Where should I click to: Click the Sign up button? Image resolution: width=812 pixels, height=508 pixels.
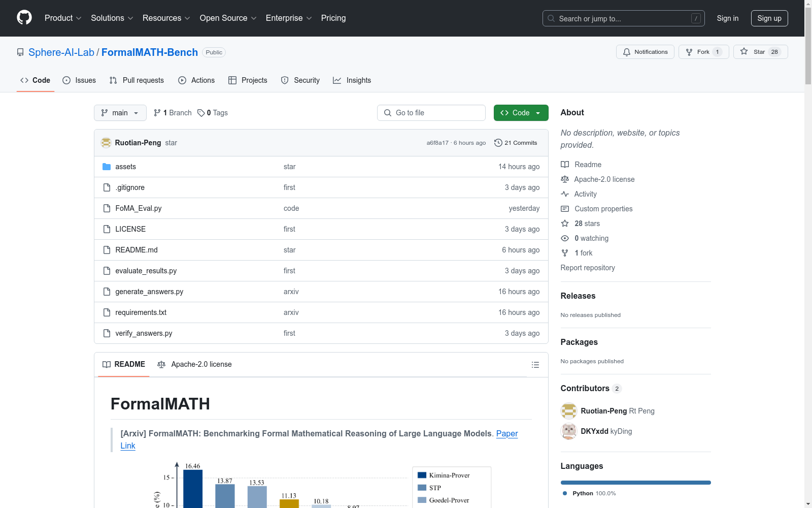point(769,18)
